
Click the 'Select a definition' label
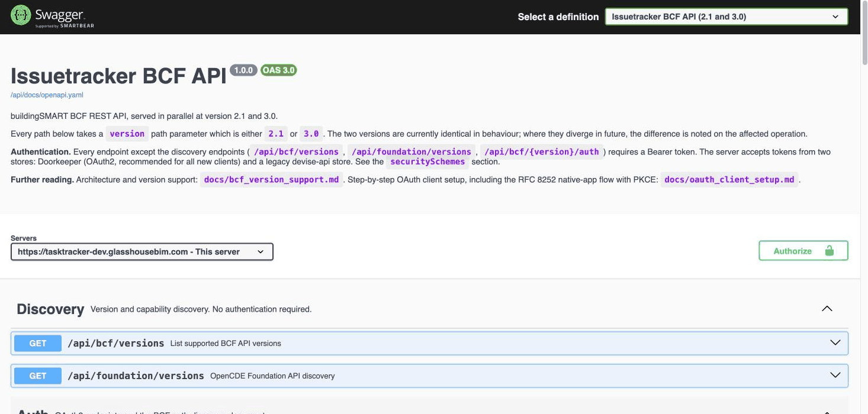coord(558,17)
